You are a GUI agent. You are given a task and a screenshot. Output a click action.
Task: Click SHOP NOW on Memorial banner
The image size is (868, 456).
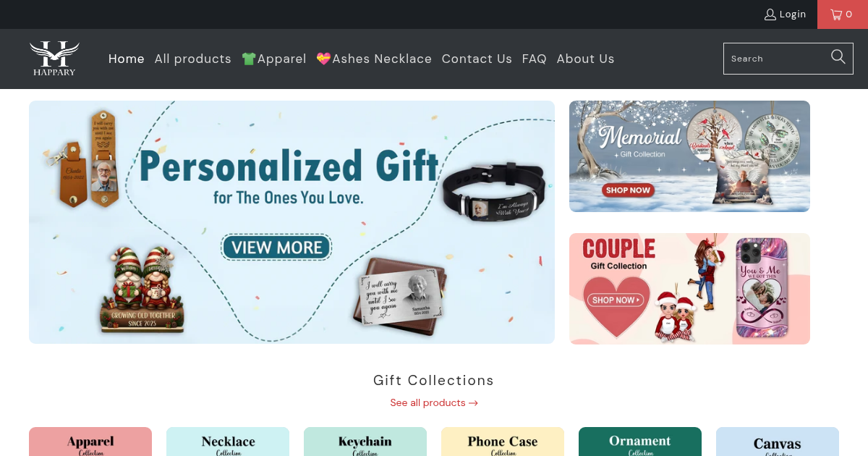pos(628,190)
